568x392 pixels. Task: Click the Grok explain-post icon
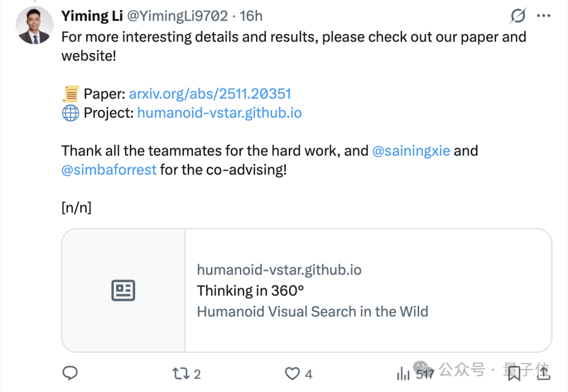[x=518, y=16]
